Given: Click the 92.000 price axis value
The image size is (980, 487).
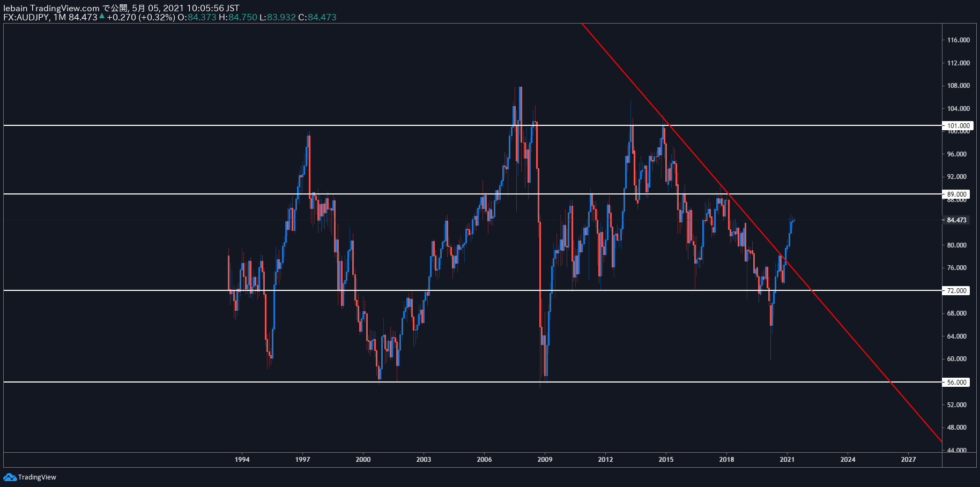Looking at the screenshot, I should pos(957,177).
